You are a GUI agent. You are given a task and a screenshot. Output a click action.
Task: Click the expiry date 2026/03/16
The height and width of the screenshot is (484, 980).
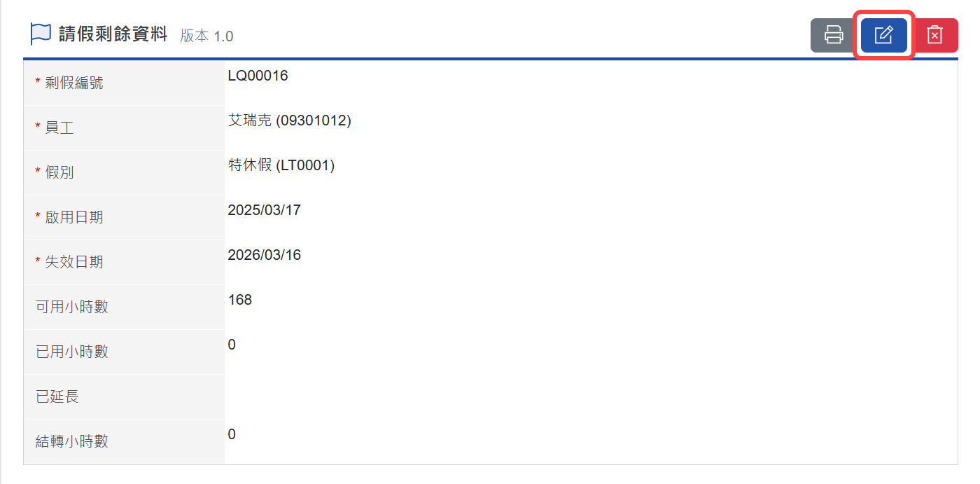pyautogui.click(x=264, y=255)
